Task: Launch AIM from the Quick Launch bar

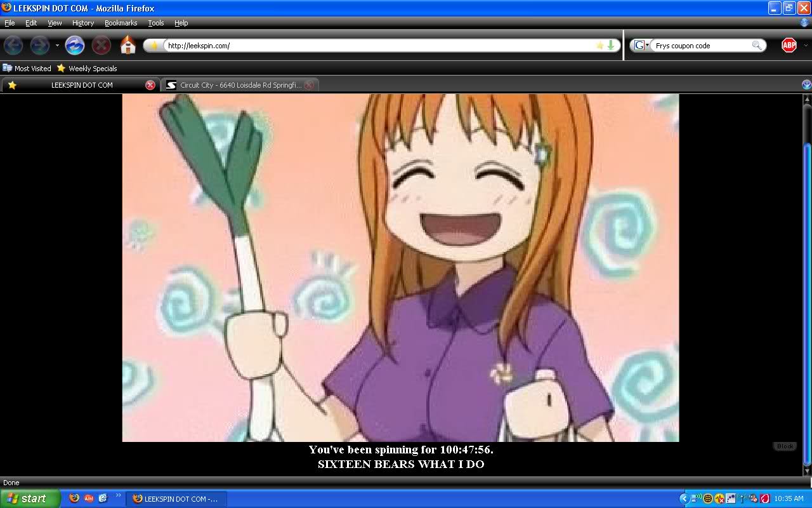Action: point(89,498)
